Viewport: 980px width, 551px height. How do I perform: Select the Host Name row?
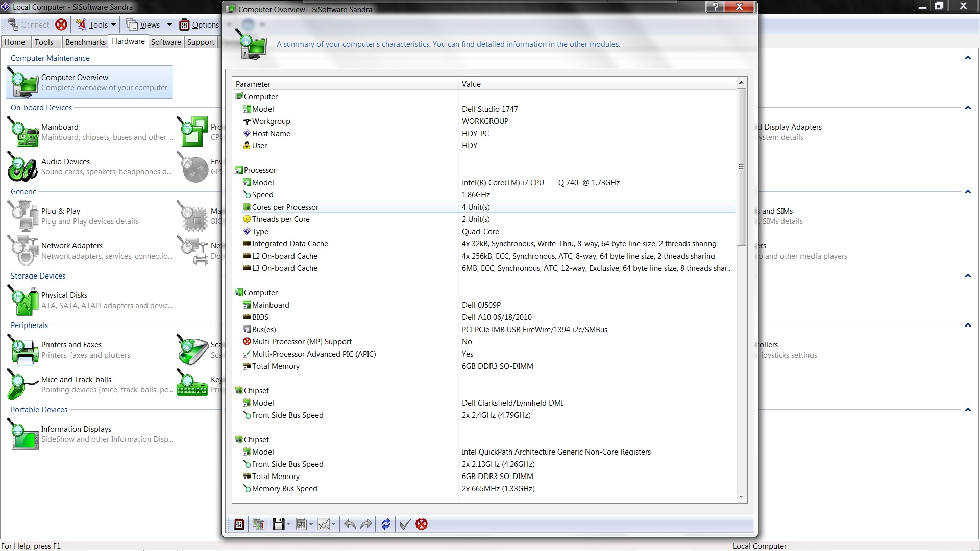(488, 133)
